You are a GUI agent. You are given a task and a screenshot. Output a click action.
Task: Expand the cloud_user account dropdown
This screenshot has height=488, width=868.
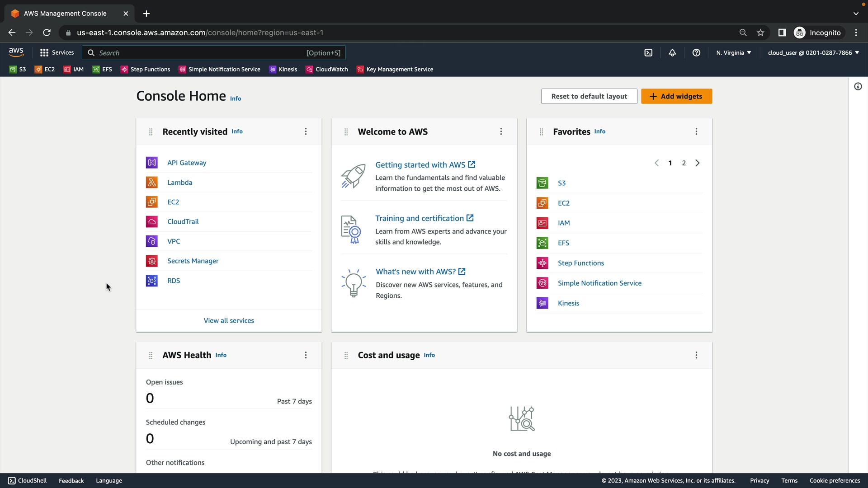pos(813,53)
